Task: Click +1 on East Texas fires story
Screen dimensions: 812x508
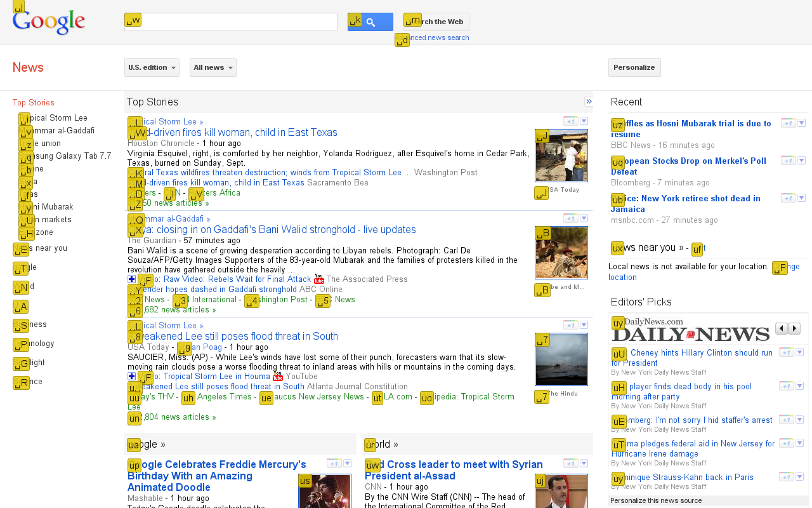Action: pos(570,121)
